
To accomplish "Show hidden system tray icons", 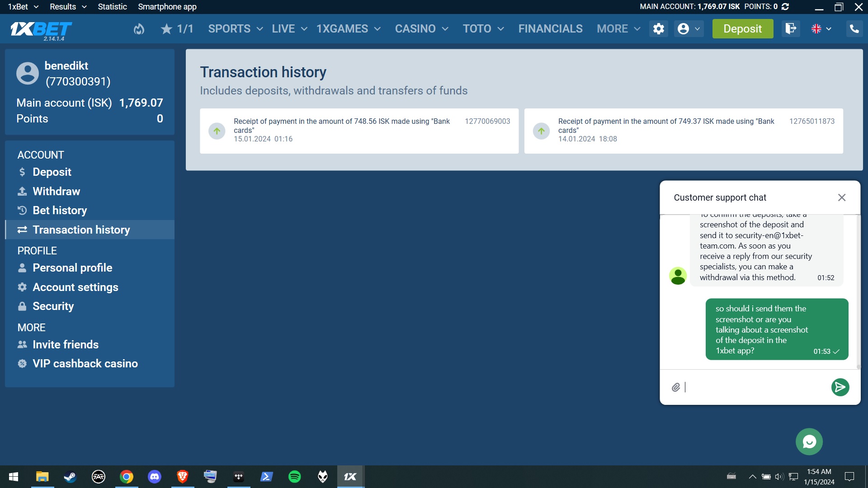I will pyautogui.click(x=752, y=477).
